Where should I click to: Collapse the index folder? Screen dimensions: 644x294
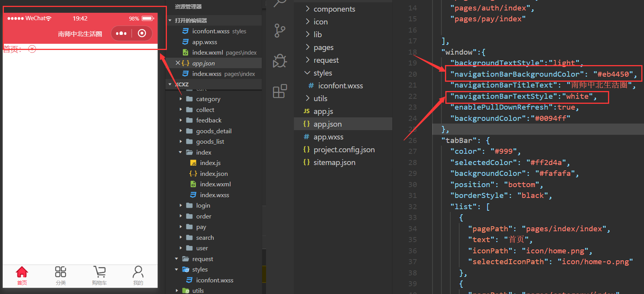tap(180, 152)
